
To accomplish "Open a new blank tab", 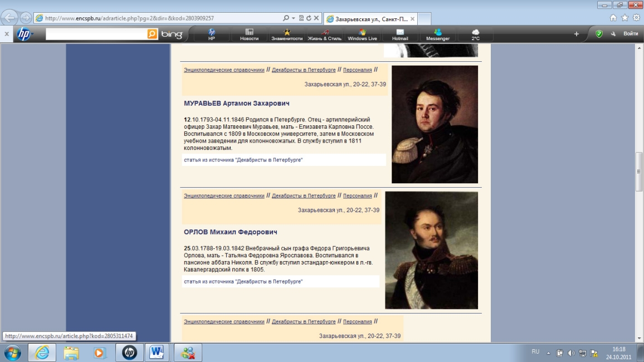I will 425,19.
